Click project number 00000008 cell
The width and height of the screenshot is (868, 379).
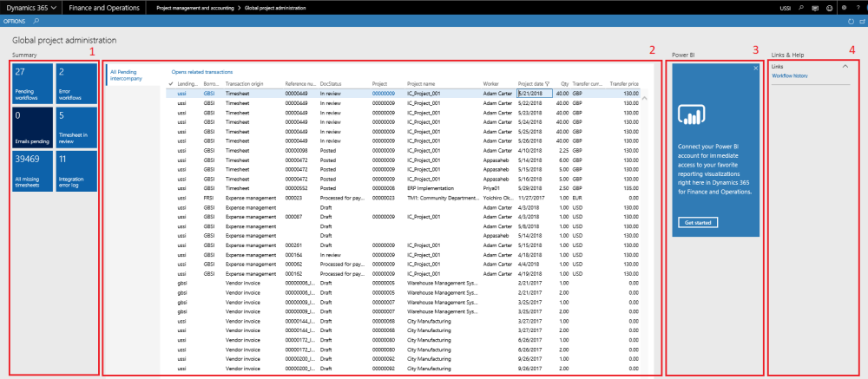coord(383,188)
